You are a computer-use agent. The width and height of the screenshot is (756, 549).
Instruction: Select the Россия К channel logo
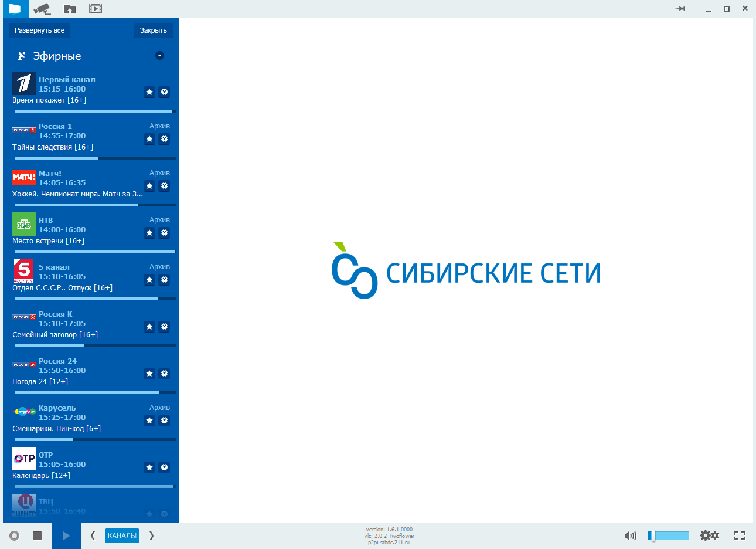(24, 317)
